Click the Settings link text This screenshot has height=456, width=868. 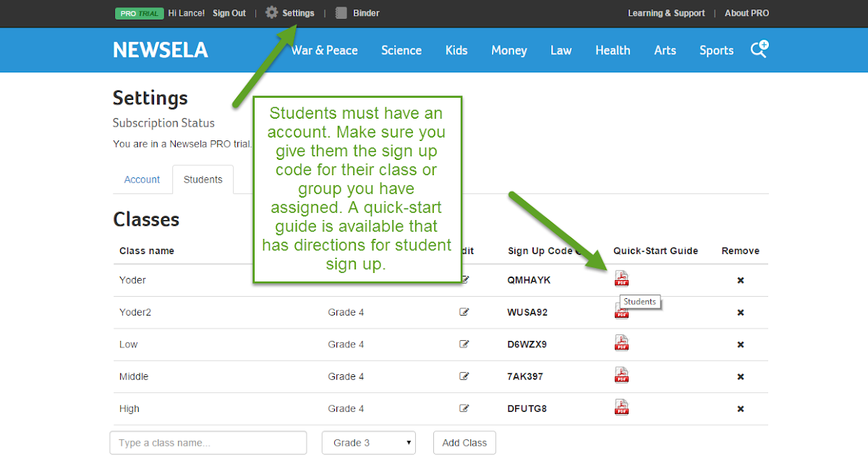(x=298, y=13)
